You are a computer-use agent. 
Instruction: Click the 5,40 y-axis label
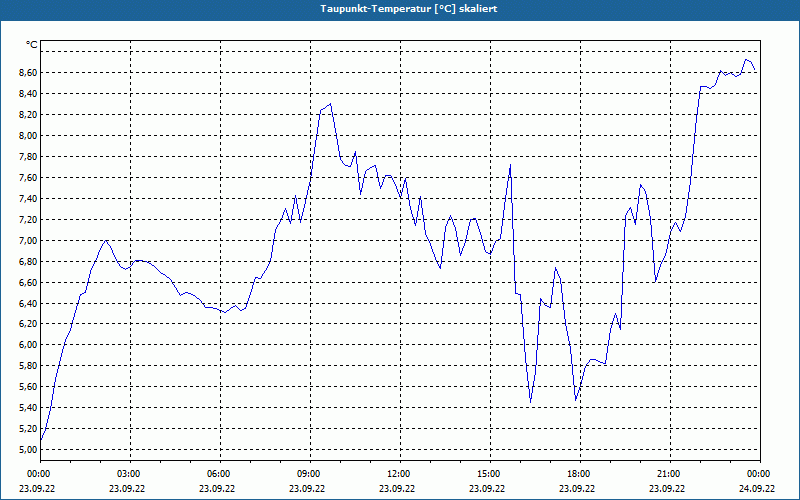(x=28, y=408)
